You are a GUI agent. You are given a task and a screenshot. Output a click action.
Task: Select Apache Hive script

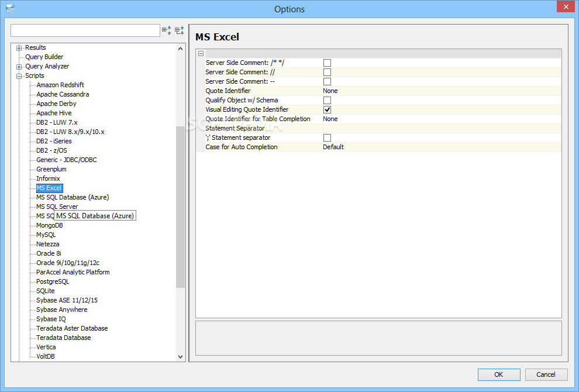point(54,113)
